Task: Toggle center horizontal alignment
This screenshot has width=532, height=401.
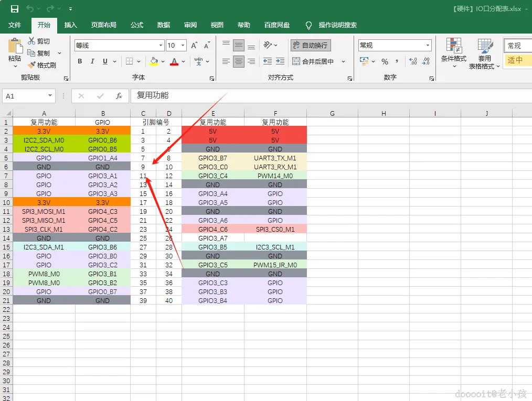Action: point(239,61)
